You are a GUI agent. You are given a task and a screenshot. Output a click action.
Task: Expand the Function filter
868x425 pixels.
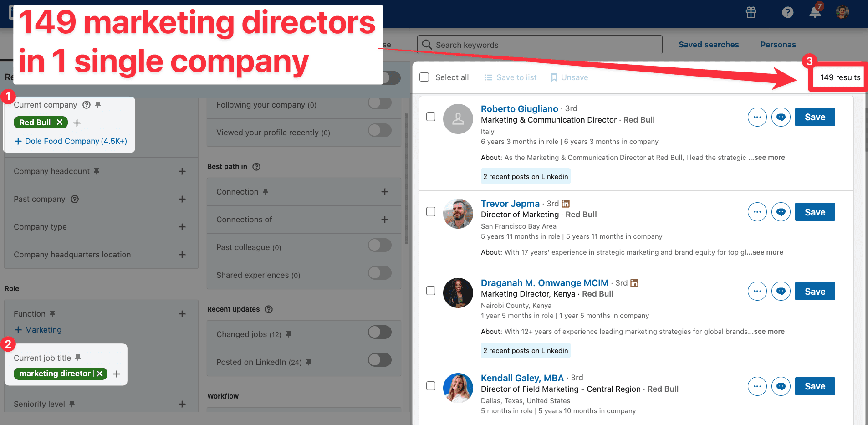pyautogui.click(x=182, y=314)
